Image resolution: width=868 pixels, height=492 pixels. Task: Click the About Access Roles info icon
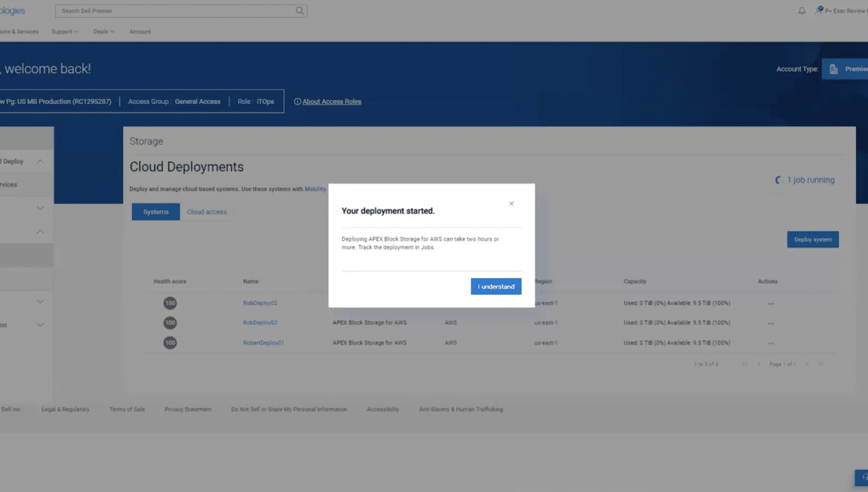(297, 102)
